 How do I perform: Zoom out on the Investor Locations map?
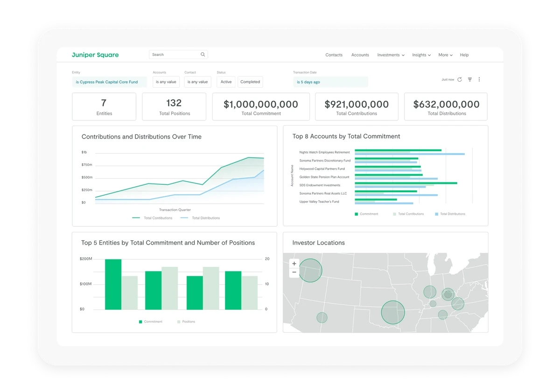pos(294,271)
